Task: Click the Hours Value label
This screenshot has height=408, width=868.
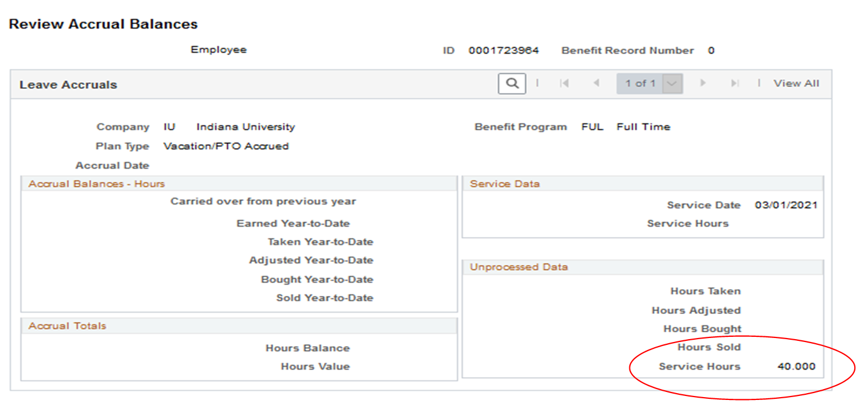Action: click(x=316, y=367)
